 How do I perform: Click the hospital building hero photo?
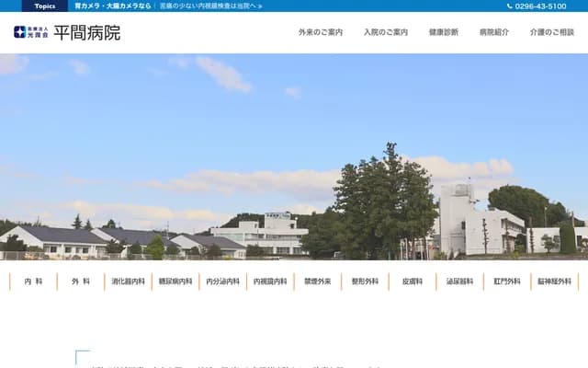pos(294,157)
